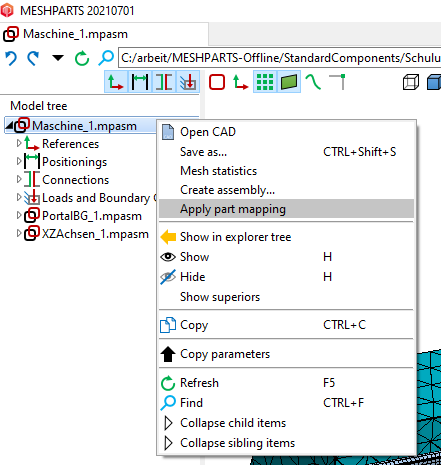Click the undo arrow icon
Viewport: 441px width, 465px height.
(11, 58)
